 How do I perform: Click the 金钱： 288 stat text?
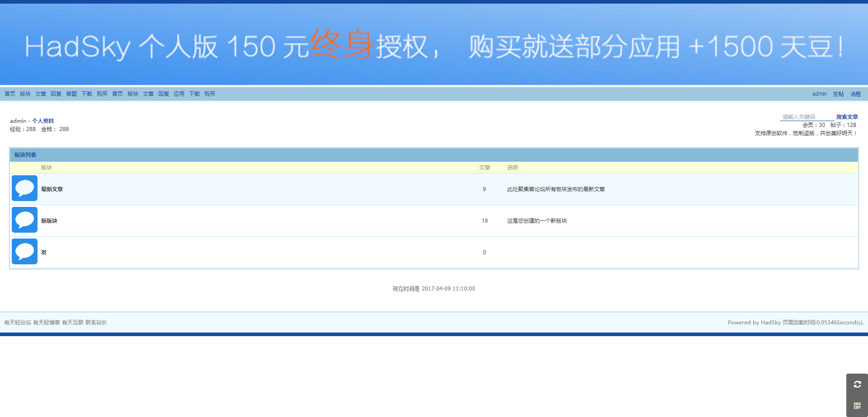point(55,129)
